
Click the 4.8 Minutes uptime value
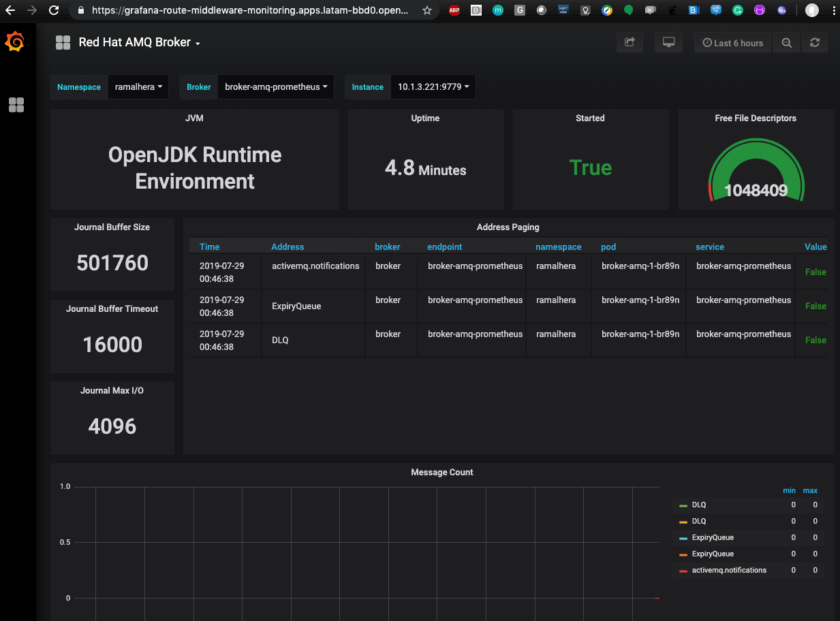pyautogui.click(x=425, y=168)
